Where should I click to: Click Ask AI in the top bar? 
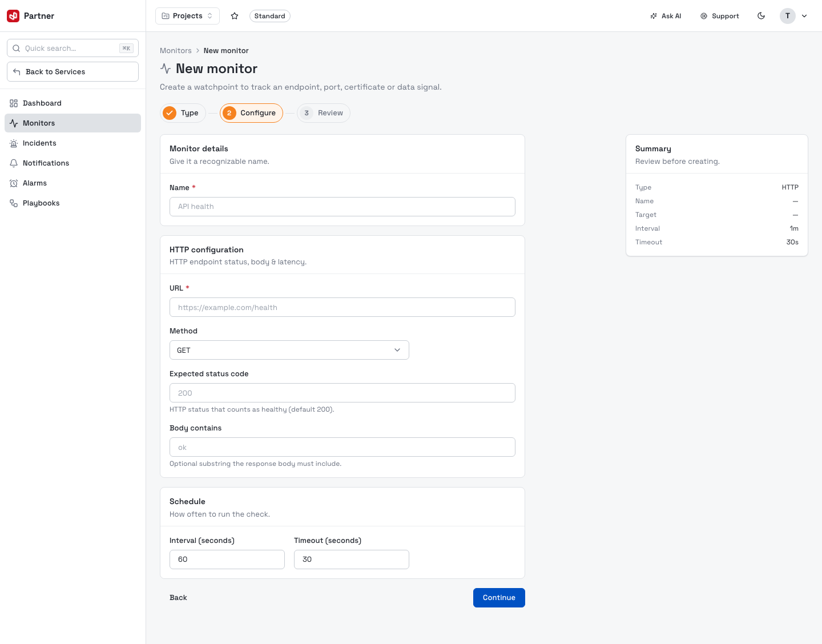pyautogui.click(x=666, y=16)
